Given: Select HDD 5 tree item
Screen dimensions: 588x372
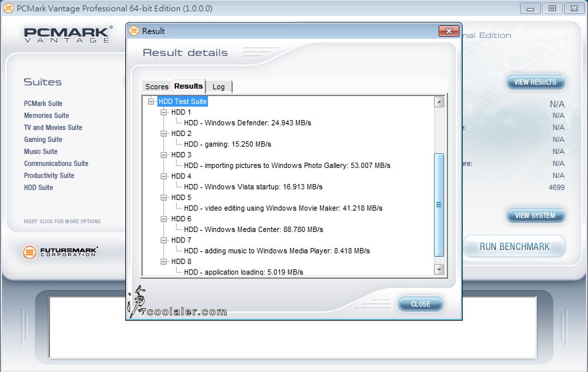Looking at the screenshot, I should (x=181, y=197).
